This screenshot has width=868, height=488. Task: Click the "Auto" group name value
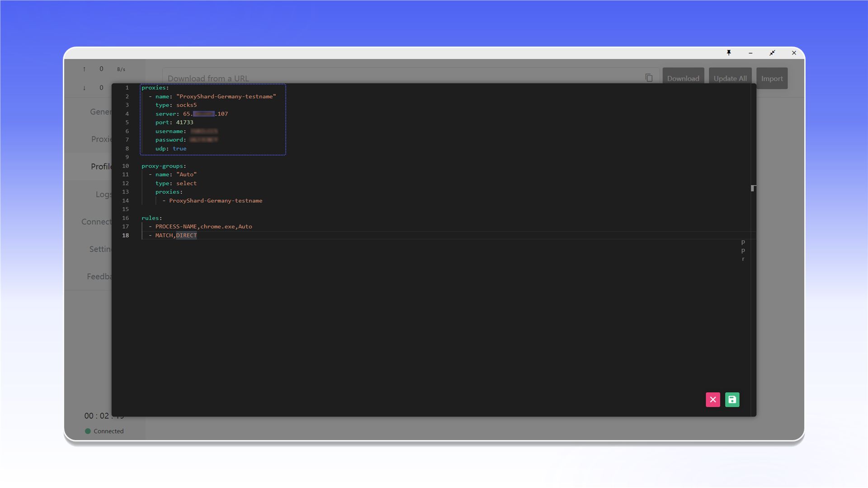(x=186, y=174)
